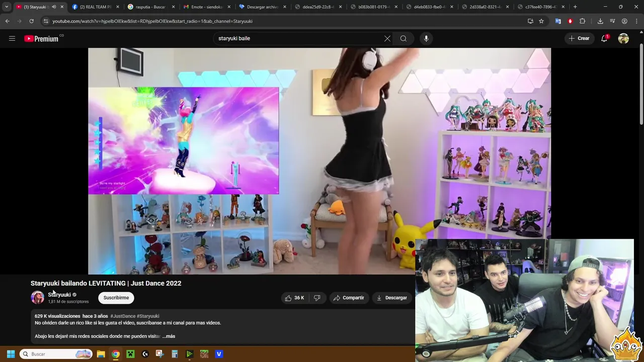Install app icon in the address bar
Viewport: 644px width, 362px height.
pyautogui.click(x=530, y=21)
